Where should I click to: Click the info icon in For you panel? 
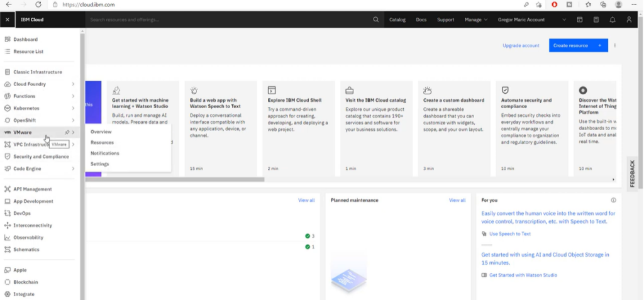click(x=613, y=200)
